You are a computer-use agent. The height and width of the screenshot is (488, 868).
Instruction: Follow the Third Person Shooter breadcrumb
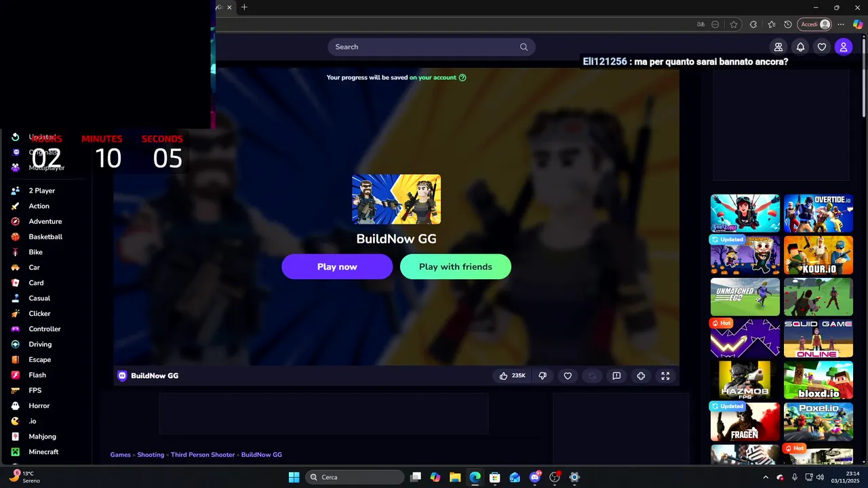click(203, 455)
